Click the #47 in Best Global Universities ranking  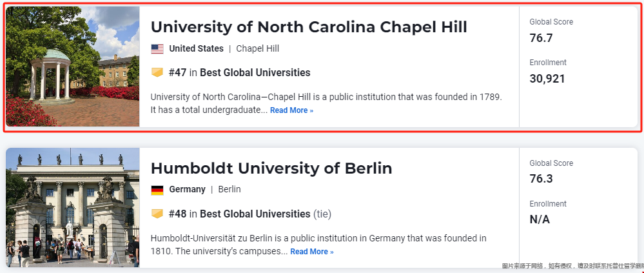(x=239, y=73)
